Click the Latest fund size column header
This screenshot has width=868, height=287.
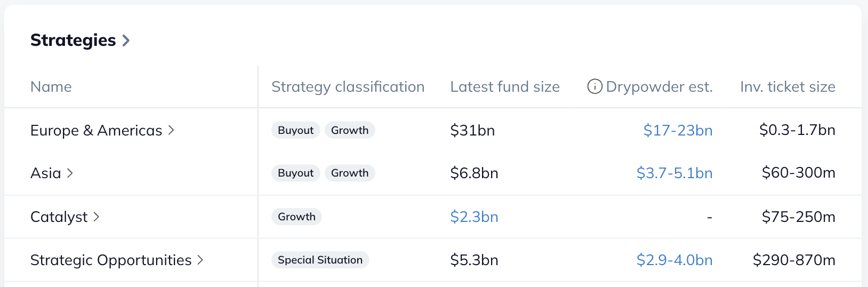[x=505, y=87]
